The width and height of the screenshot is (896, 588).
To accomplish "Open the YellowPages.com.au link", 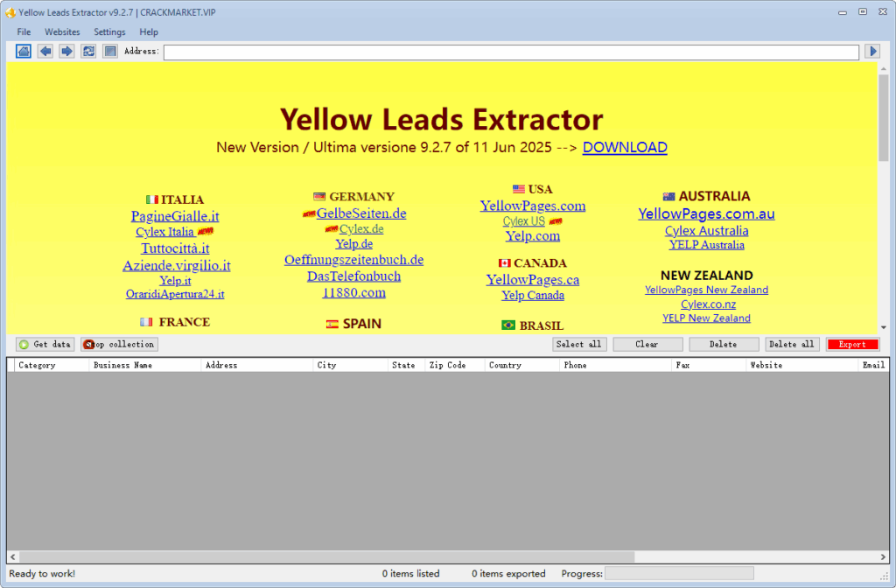I will (x=706, y=213).
